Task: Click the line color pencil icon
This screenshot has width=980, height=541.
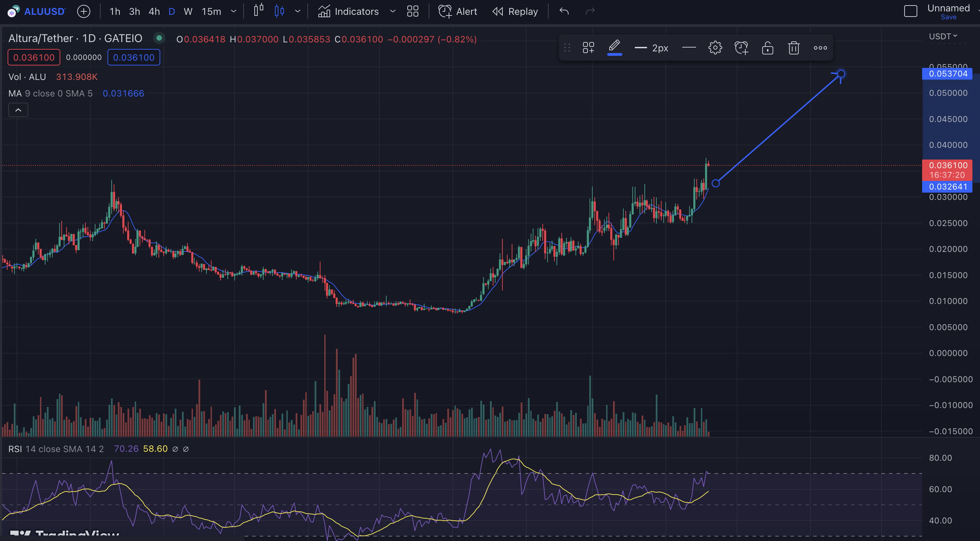Action: (614, 47)
